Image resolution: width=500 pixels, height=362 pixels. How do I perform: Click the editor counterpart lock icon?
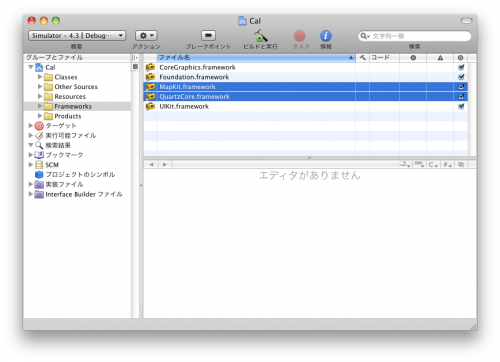click(x=461, y=164)
